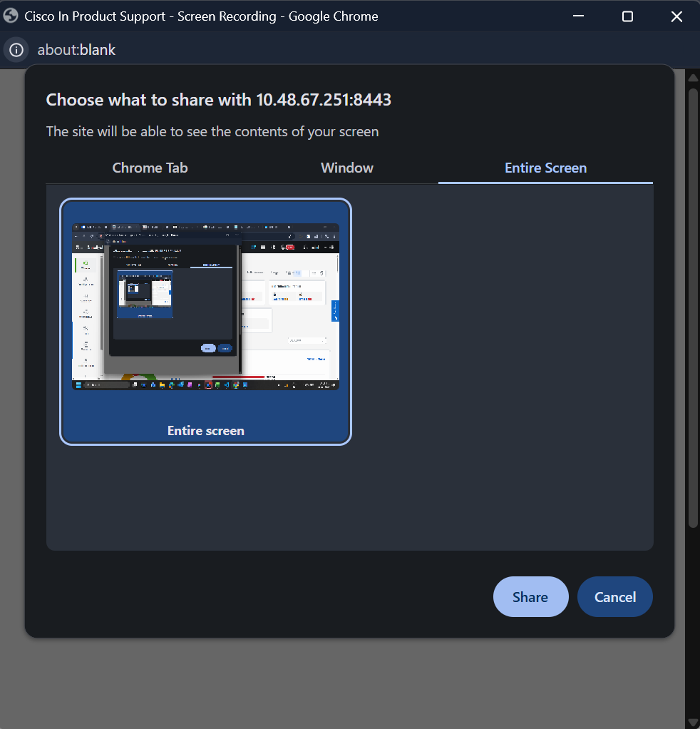Click the scrollbar down arrow
The image size is (700, 729).
pyautogui.click(x=691, y=721)
